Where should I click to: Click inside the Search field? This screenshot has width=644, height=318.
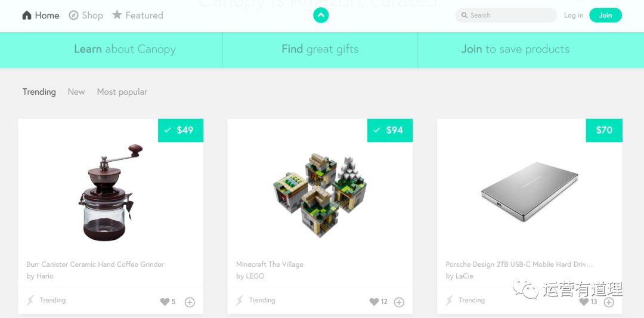[x=506, y=15]
